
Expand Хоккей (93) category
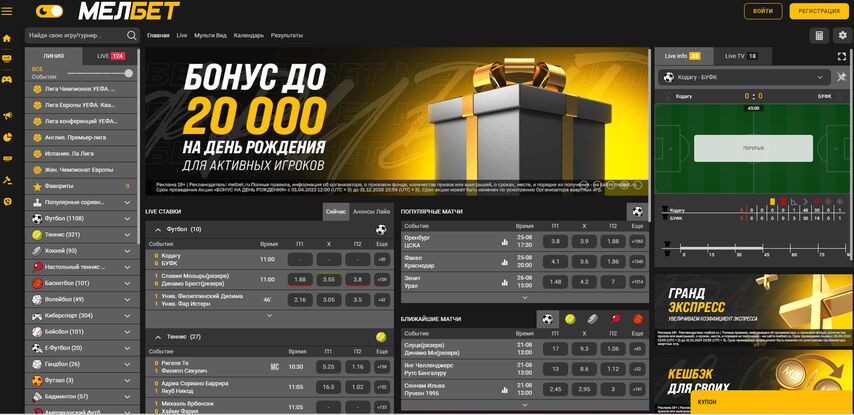tap(81, 251)
